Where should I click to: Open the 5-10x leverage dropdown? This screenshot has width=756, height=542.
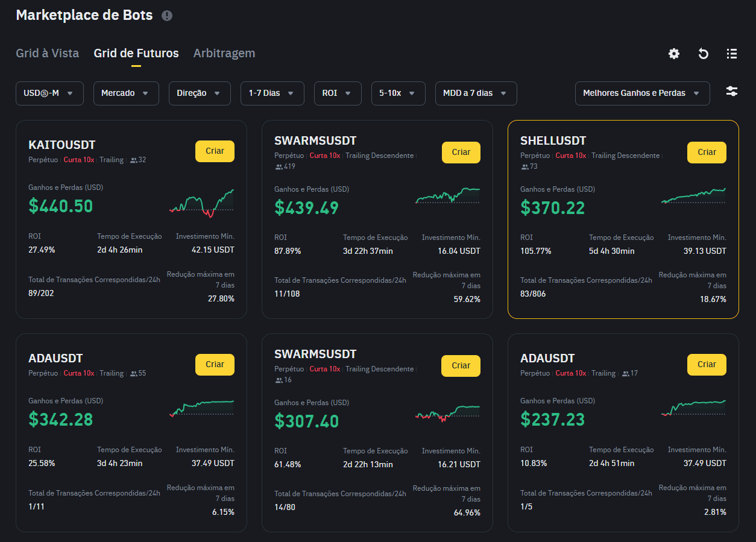[x=398, y=93]
